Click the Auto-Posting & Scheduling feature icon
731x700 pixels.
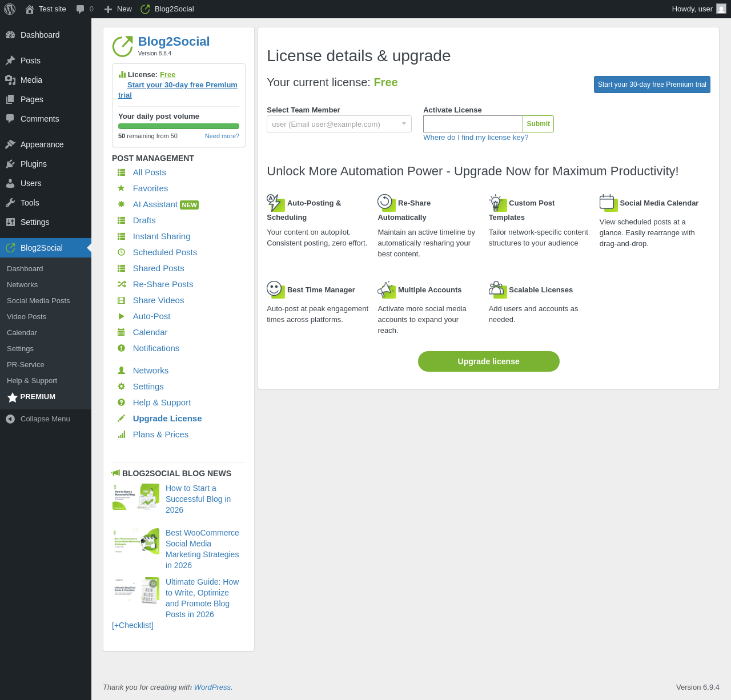(x=276, y=203)
